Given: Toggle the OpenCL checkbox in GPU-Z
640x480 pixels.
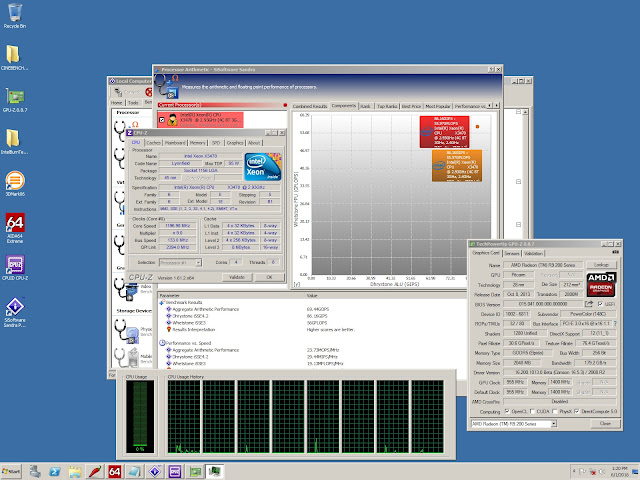Looking at the screenshot, I should point(507,411).
